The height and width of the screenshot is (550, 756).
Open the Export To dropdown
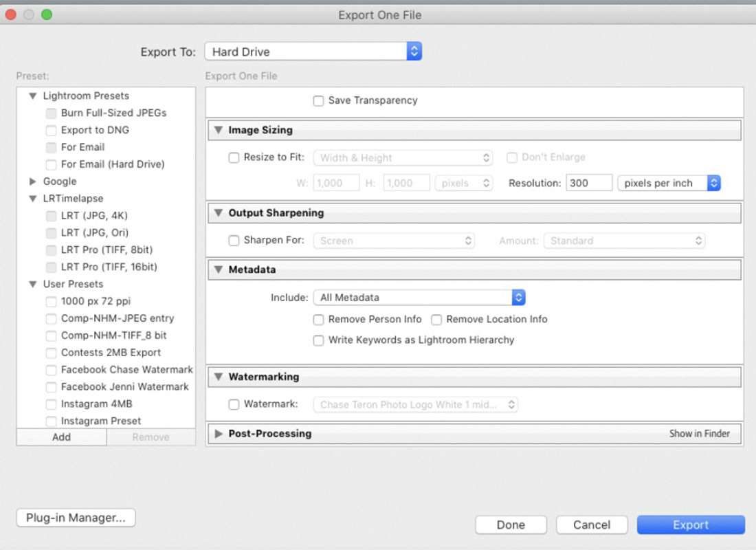pyautogui.click(x=313, y=52)
